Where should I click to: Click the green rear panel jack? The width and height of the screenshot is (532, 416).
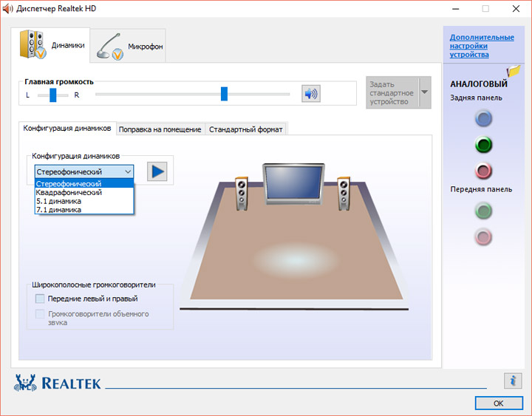tap(483, 145)
